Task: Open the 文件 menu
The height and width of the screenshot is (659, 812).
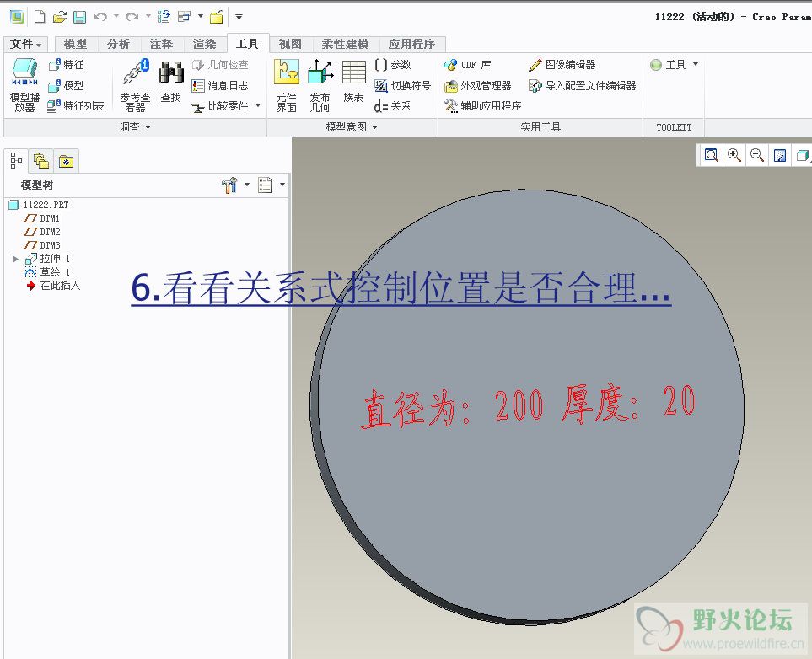Action: [25, 44]
